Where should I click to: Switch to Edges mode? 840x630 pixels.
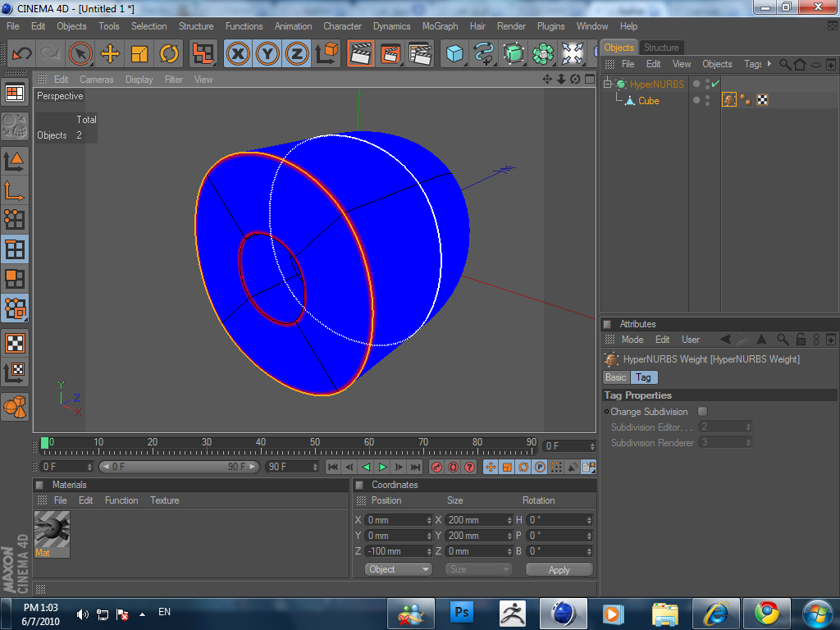(15, 249)
